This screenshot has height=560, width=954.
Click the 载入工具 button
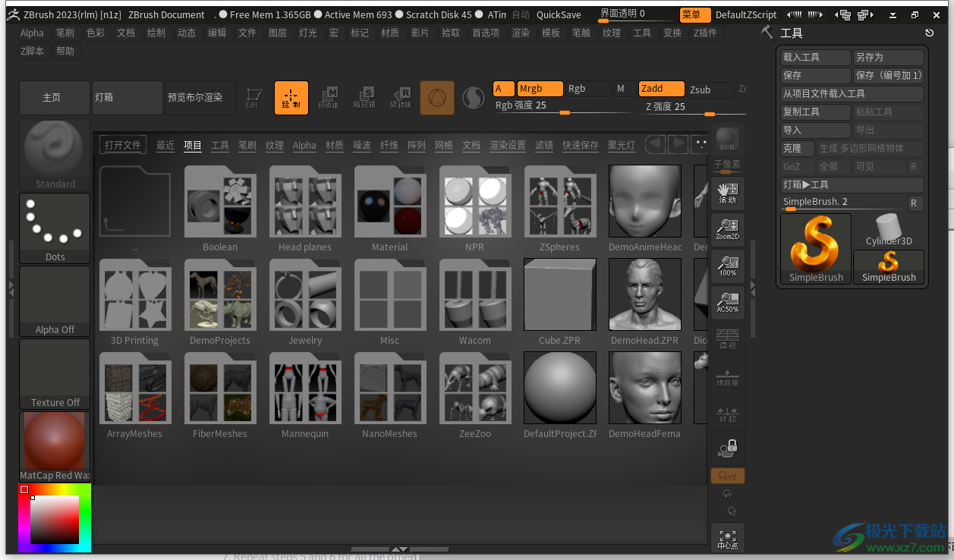[x=816, y=58]
